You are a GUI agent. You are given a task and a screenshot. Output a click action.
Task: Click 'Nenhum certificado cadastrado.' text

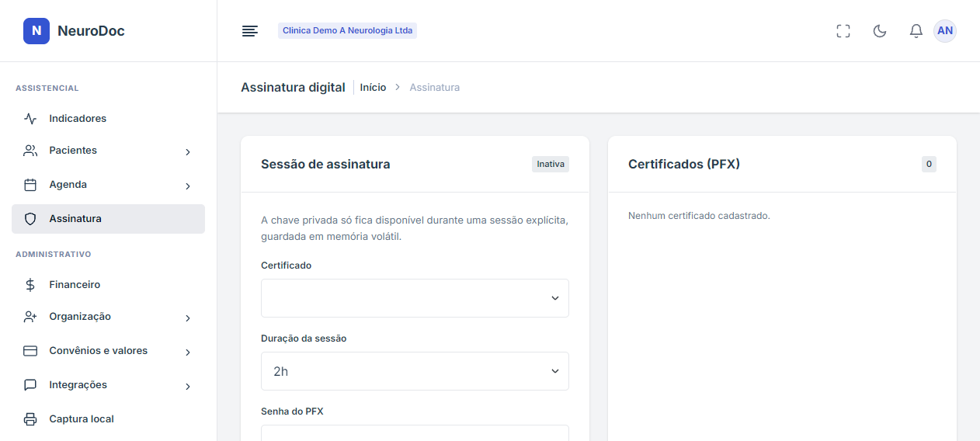pyautogui.click(x=699, y=216)
